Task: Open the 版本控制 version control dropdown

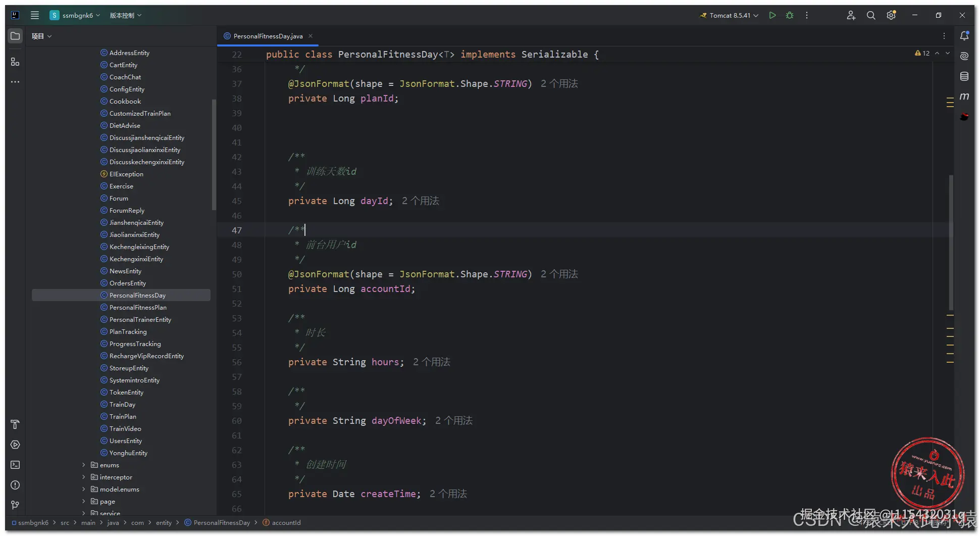Action: tap(125, 15)
